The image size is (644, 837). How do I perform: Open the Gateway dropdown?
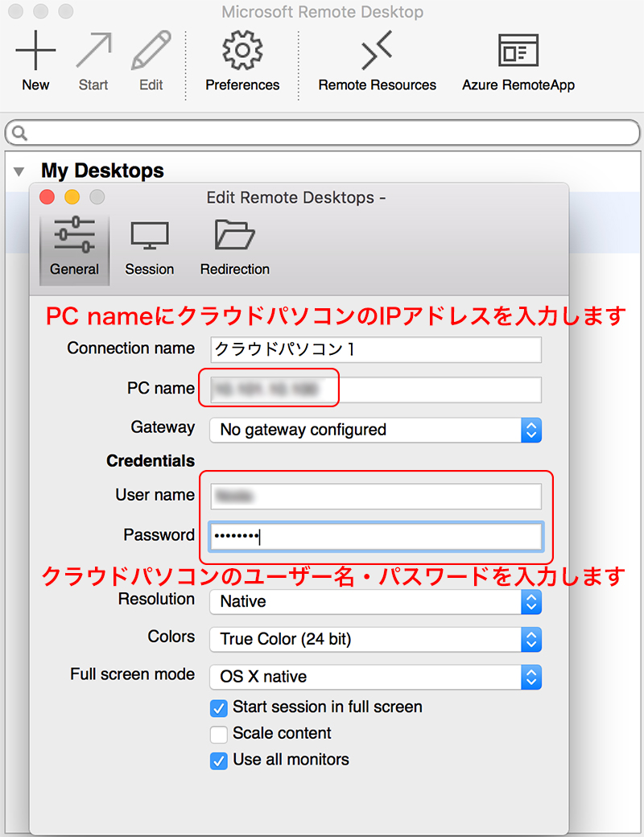[x=376, y=431]
